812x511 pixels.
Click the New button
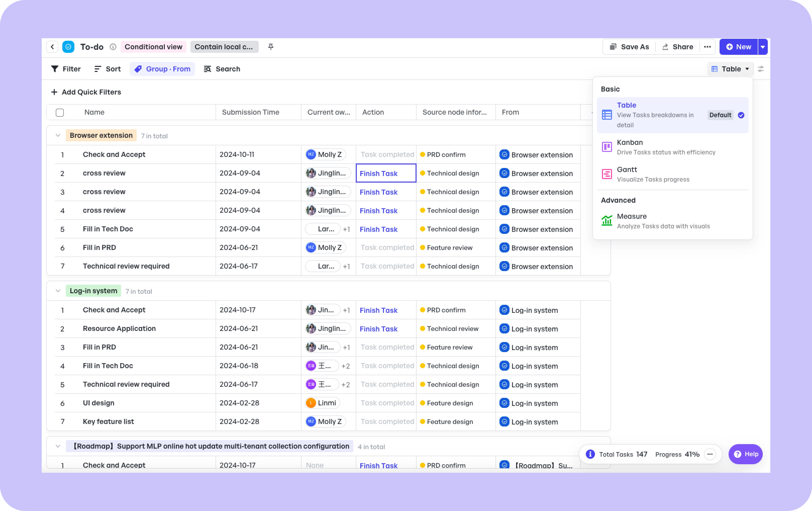tap(738, 47)
